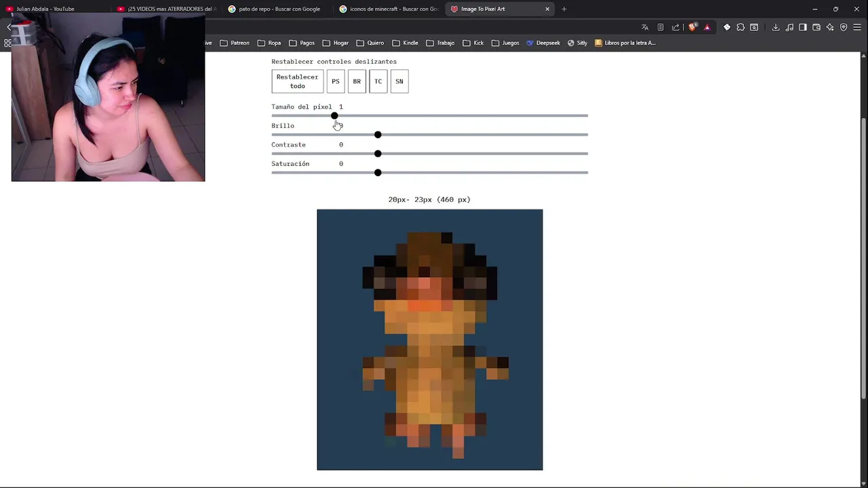868x488 pixels.
Task: Open the Kick bookmark folder
Action: click(473, 43)
